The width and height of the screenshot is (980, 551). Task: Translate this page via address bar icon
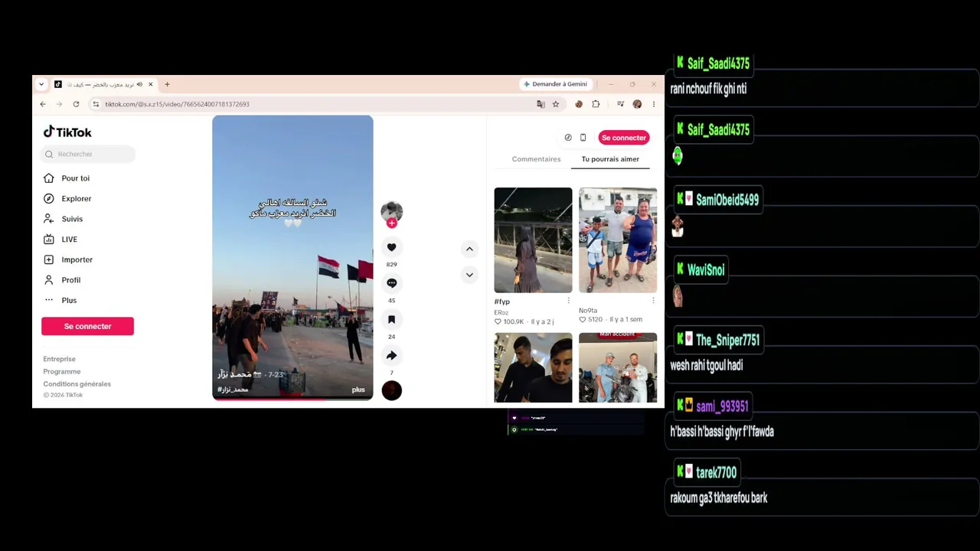pos(541,104)
